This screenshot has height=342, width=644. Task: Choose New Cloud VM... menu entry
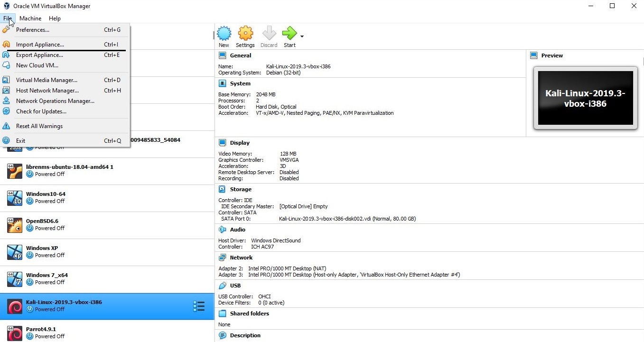65,65
